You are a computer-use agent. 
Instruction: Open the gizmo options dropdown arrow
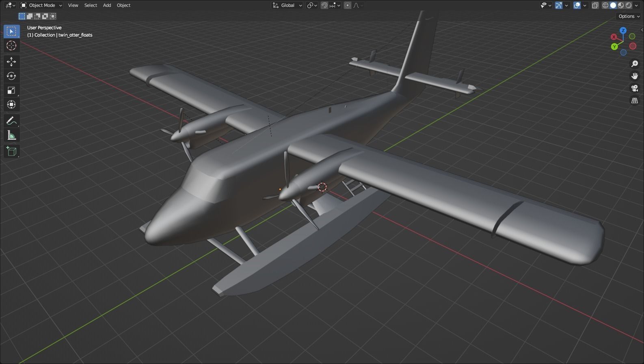click(x=566, y=5)
